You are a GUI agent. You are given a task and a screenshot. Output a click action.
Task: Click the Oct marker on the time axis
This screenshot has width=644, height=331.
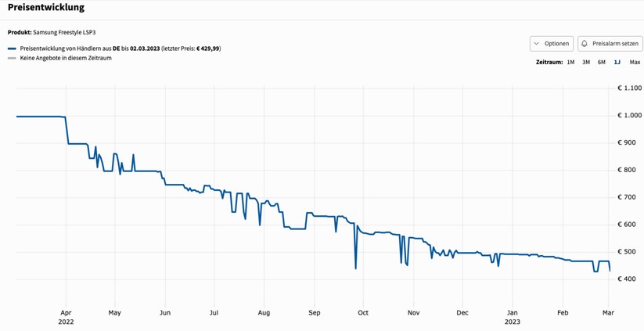point(362,313)
